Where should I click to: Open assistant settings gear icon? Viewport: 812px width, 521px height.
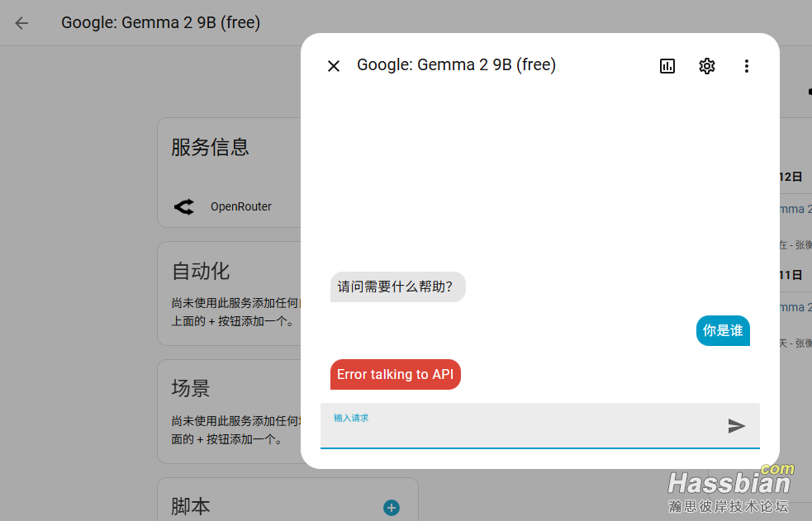pyautogui.click(x=707, y=66)
